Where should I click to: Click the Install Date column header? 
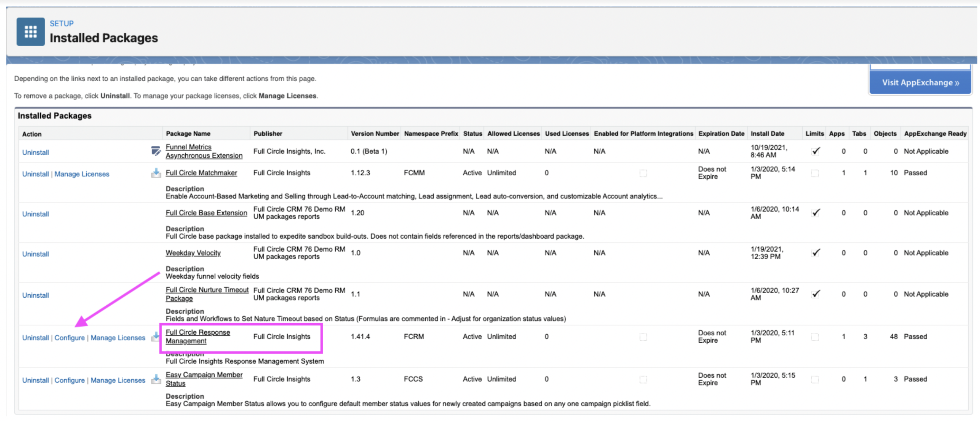pos(767,134)
